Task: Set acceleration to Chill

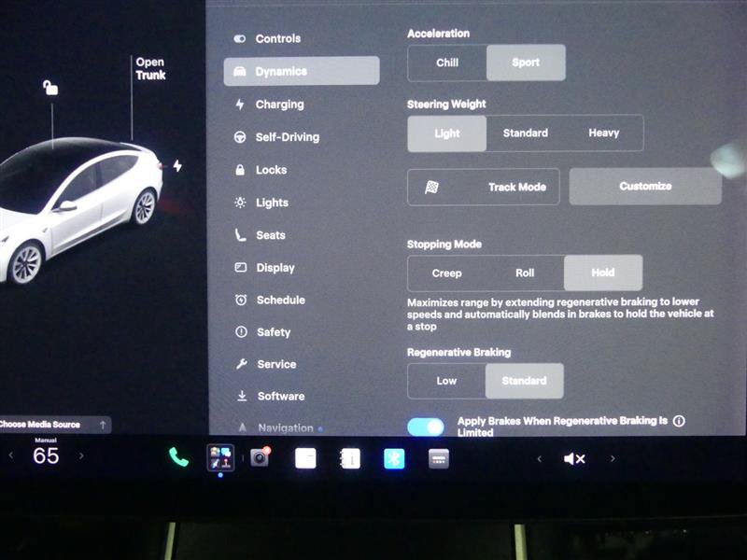Action: (447, 63)
